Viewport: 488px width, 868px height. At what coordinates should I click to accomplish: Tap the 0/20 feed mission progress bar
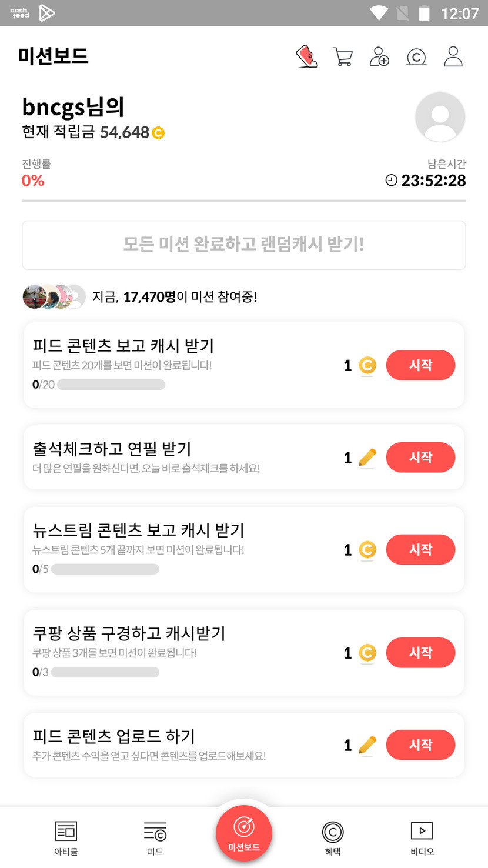[111, 385]
